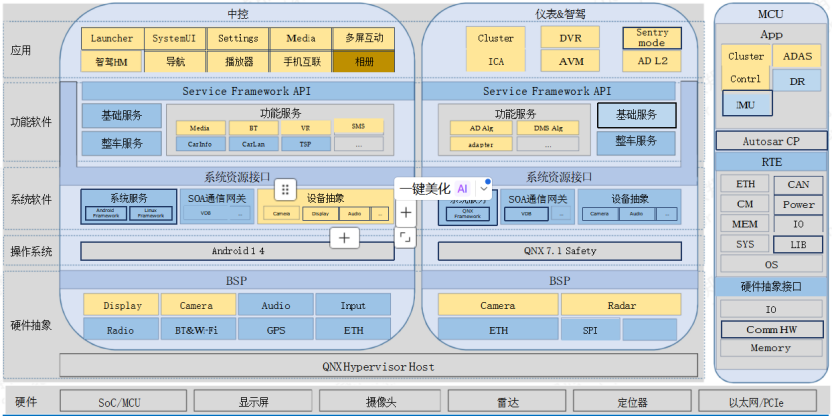Select the adapter box
Screen dimensions: 832x416
(481, 144)
